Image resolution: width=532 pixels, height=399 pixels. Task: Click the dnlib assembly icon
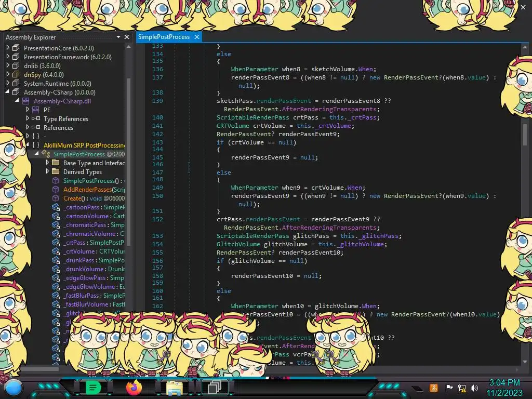[16, 65]
